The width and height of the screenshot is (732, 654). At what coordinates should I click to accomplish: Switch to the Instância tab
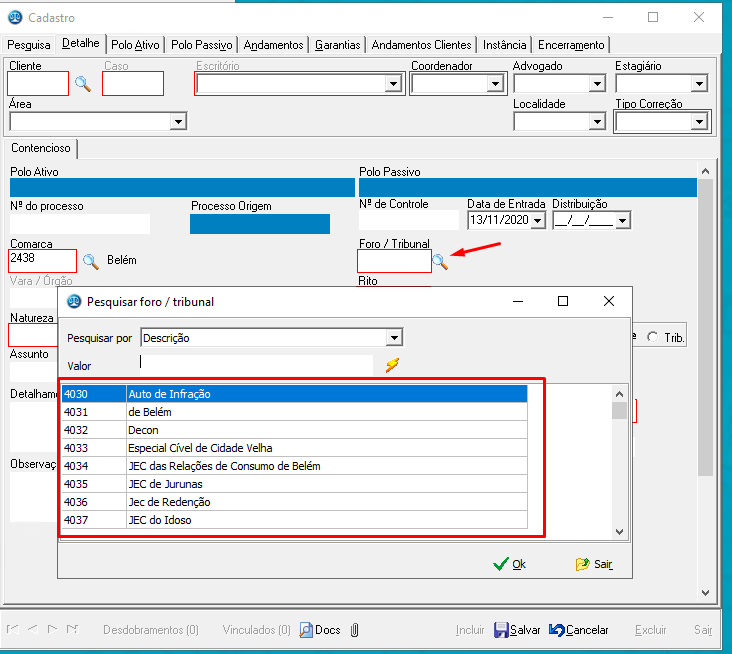(x=504, y=45)
